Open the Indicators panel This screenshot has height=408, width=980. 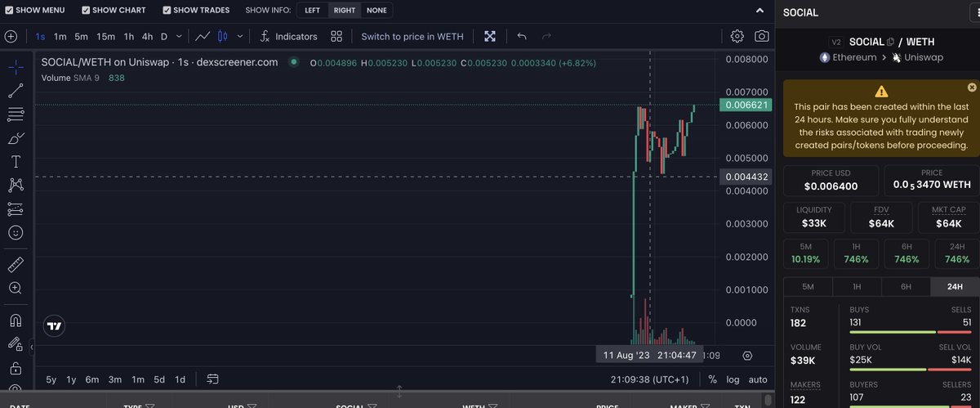tap(288, 37)
